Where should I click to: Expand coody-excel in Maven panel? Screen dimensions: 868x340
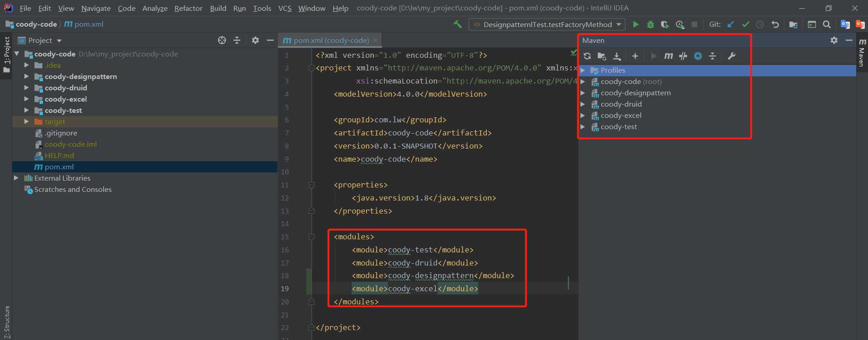[583, 116]
